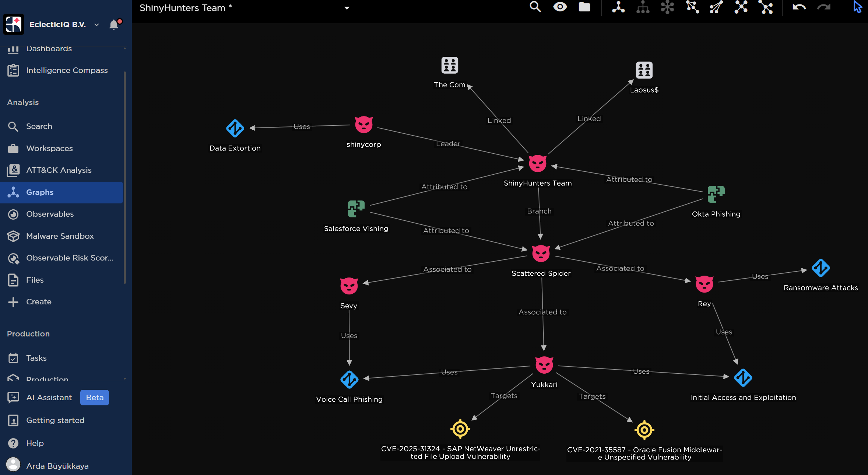
Task: Open the ShinyHunters Team graph name dropdown
Action: [x=347, y=8]
